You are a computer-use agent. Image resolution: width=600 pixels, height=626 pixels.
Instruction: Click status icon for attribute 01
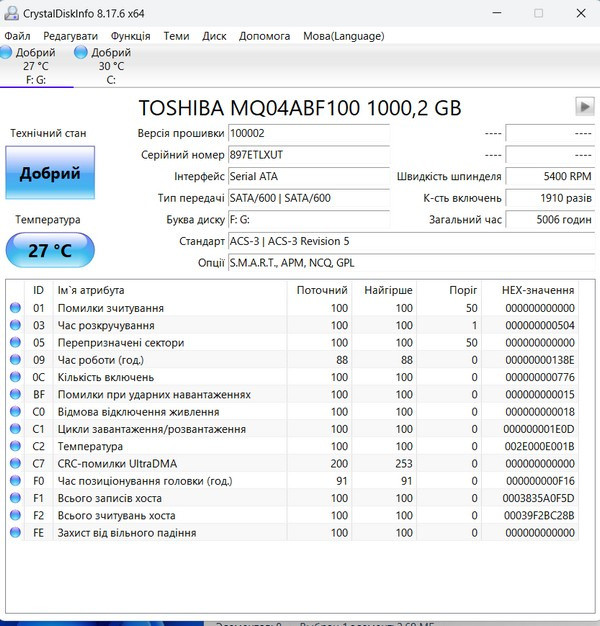(15, 308)
